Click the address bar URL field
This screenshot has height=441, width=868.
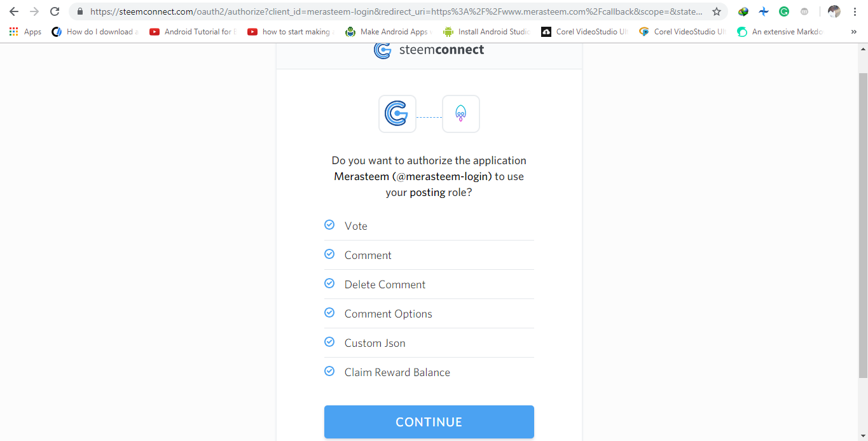(394, 11)
